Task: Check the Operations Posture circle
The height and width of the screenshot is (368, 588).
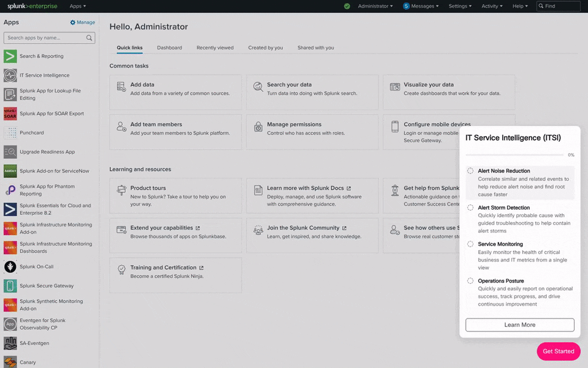Action: (x=470, y=280)
